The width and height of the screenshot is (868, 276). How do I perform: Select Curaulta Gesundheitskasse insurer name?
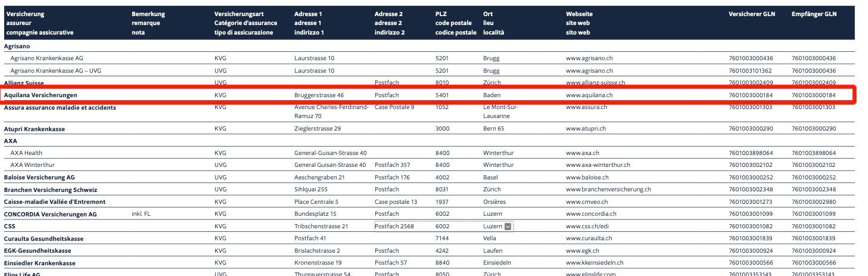[x=44, y=238]
